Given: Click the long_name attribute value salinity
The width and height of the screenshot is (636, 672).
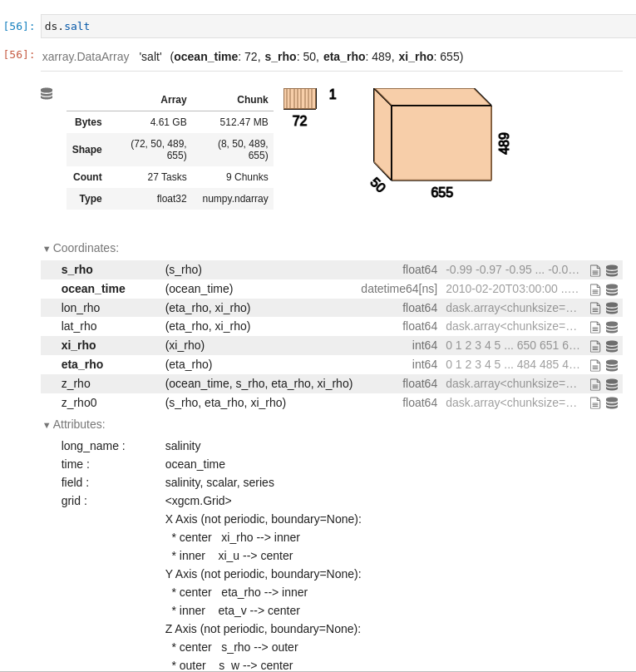Looking at the screenshot, I should point(183,446).
